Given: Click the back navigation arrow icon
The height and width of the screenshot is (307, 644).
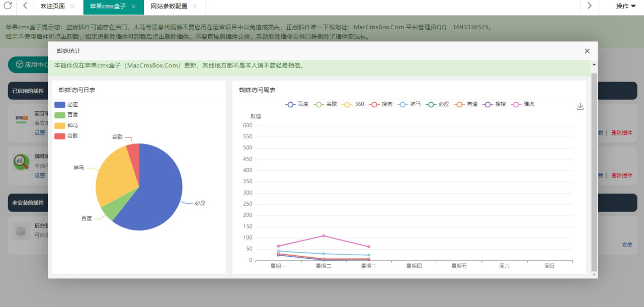Looking at the screenshot, I should [x=24, y=7].
